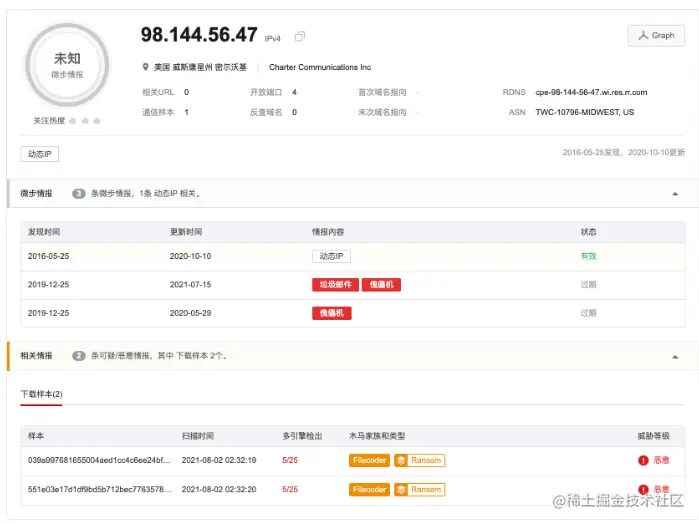Open sample hash 039a997681655004aed1cc4c6ee24bf…
The width and height of the screenshot is (699, 524).
pyautogui.click(x=99, y=460)
